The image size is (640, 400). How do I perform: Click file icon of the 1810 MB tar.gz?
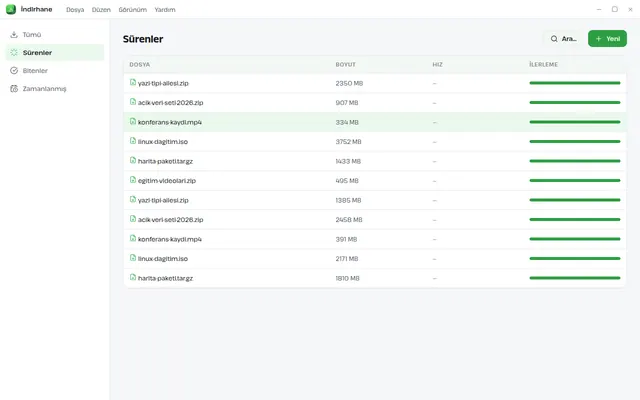(x=133, y=278)
